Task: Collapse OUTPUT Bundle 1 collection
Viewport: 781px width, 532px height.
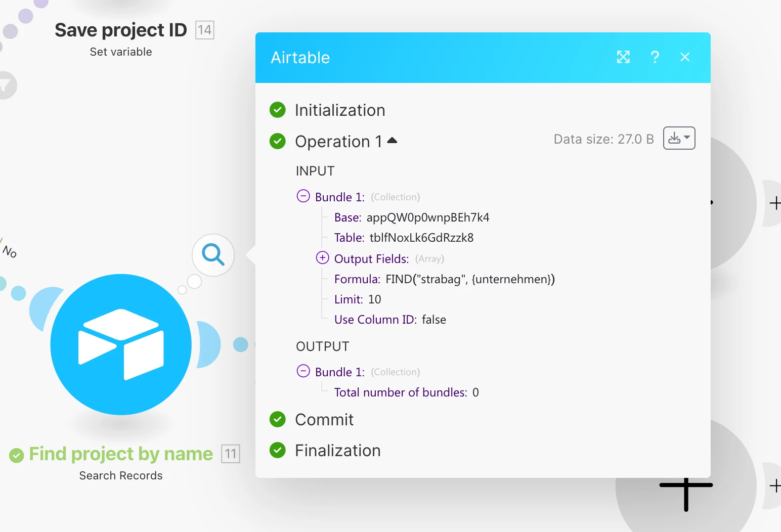Action: pos(303,371)
